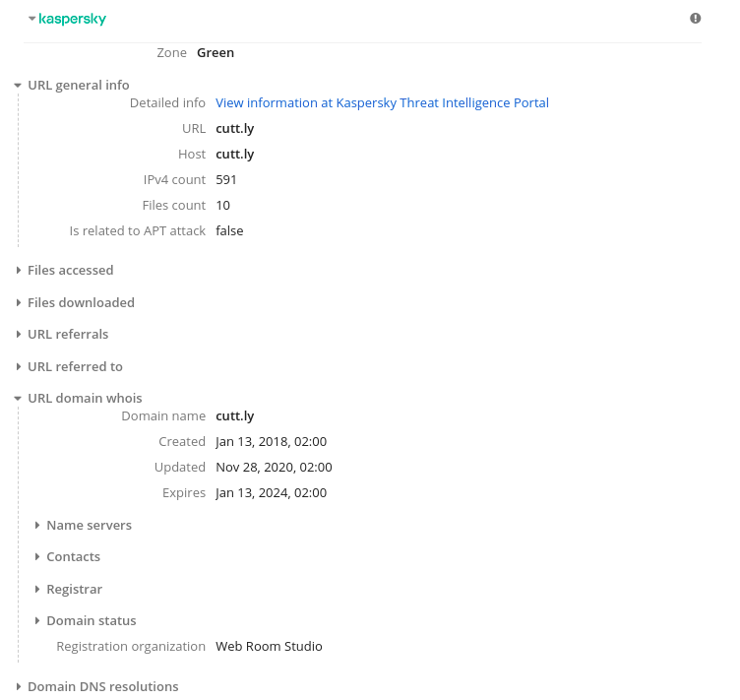740x700 pixels.
Task: Click the Host value cutt.ly
Action: [x=235, y=155]
